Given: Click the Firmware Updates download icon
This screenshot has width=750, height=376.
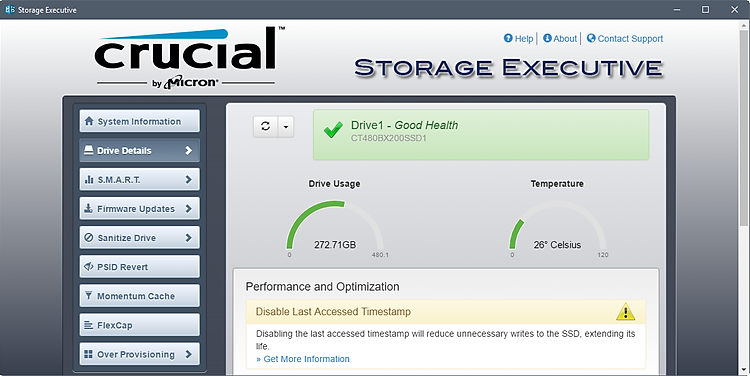Looking at the screenshot, I should click(88, 209).
